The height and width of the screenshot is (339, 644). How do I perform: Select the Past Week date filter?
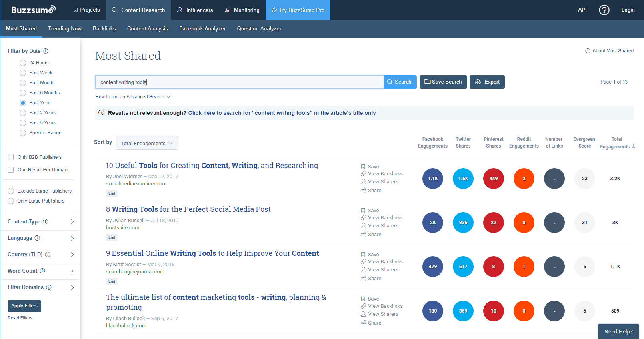23,73
